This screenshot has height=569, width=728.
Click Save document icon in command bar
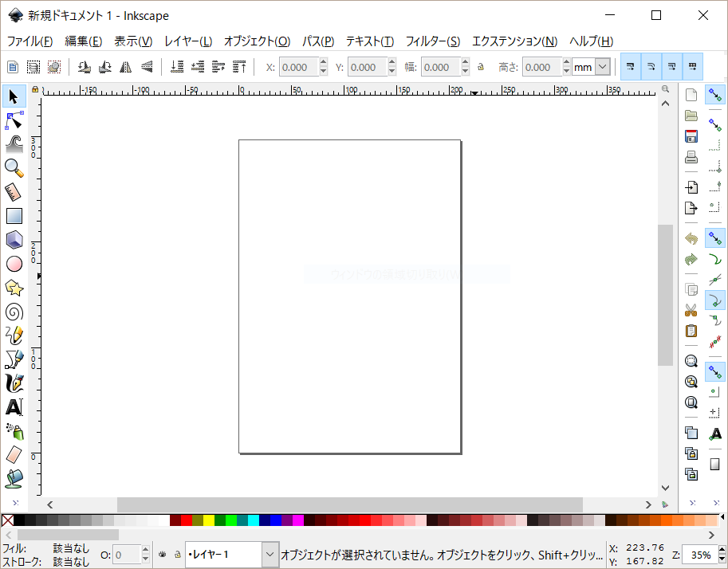pyautogui.click(x=691, y=136)
